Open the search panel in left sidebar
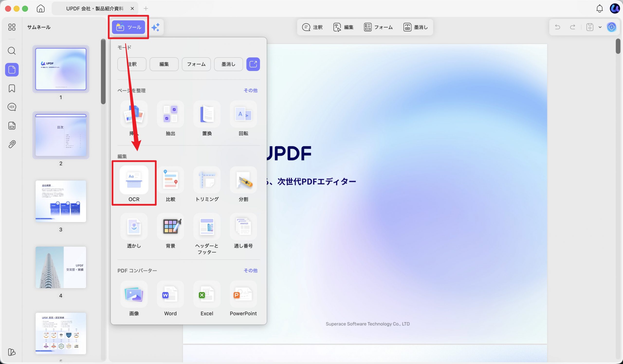Screen dimensions: 623x364 click(x=12, y=51)
